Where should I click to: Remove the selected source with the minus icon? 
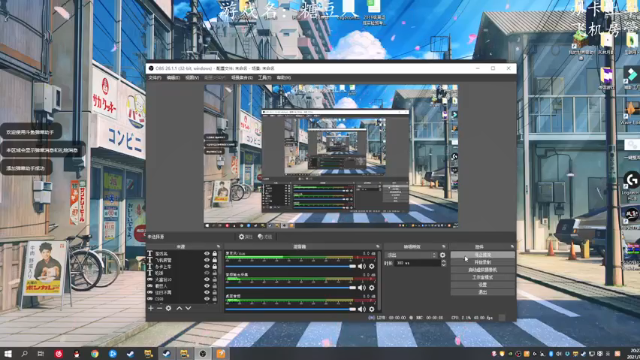tap(159, 308)
